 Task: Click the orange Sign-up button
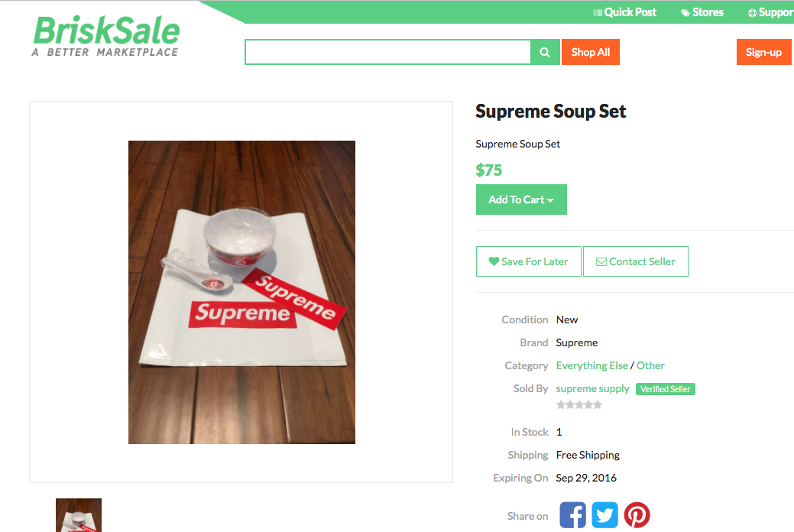763,52
